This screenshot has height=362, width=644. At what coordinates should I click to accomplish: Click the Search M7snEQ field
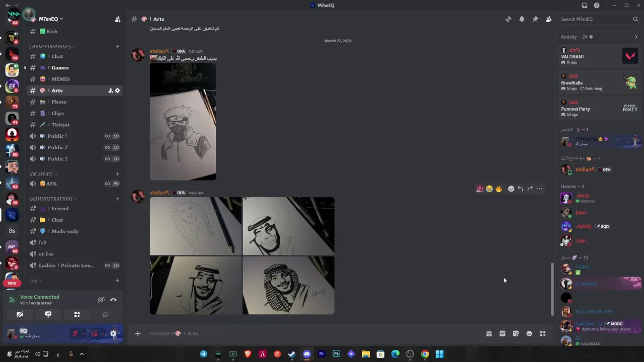coord(599,19)
